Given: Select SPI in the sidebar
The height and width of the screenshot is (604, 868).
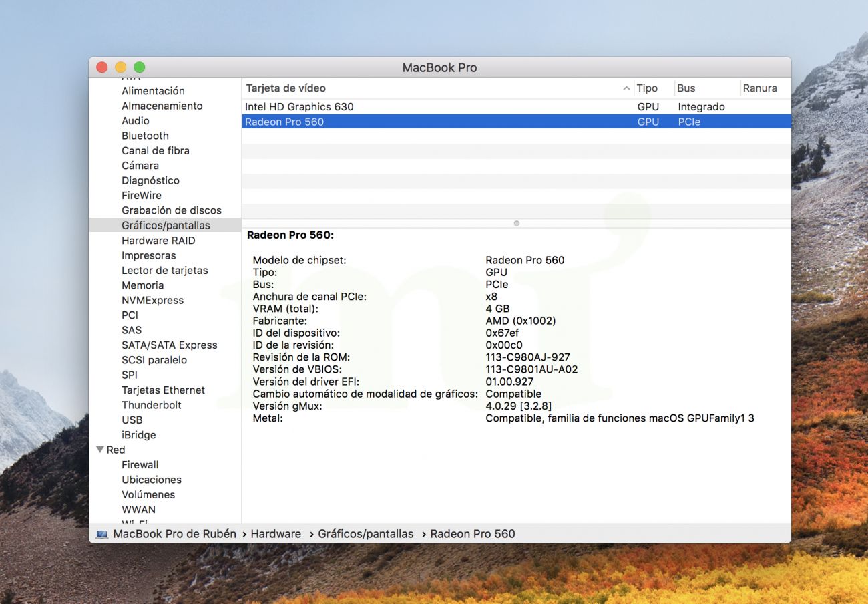Looking at the screenshot, I should [130, 375].
